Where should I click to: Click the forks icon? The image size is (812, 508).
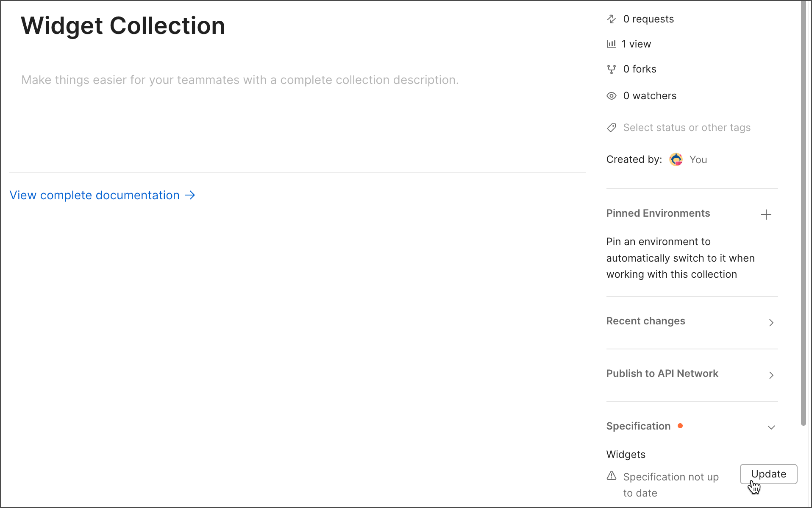pyautogui.click(x=612, y=69)
